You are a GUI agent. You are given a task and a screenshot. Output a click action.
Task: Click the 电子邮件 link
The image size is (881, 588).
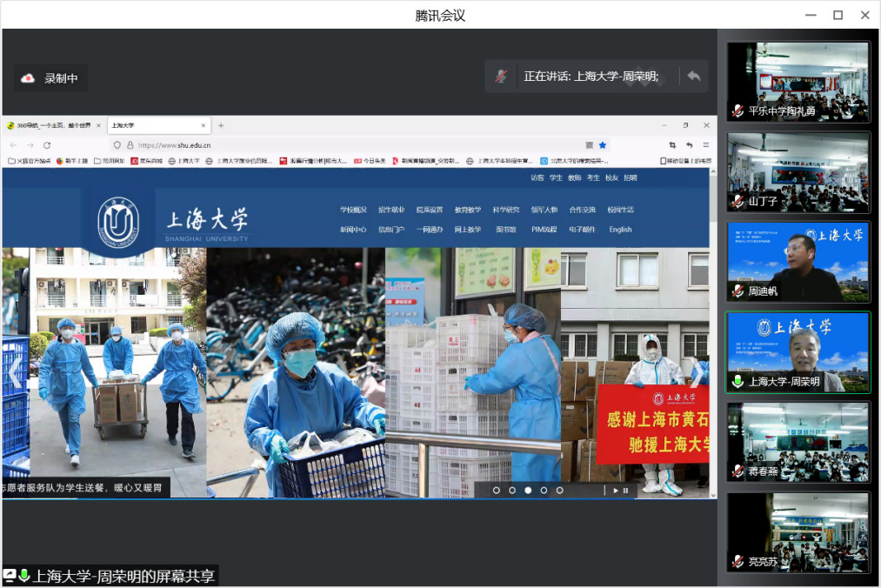583,230
